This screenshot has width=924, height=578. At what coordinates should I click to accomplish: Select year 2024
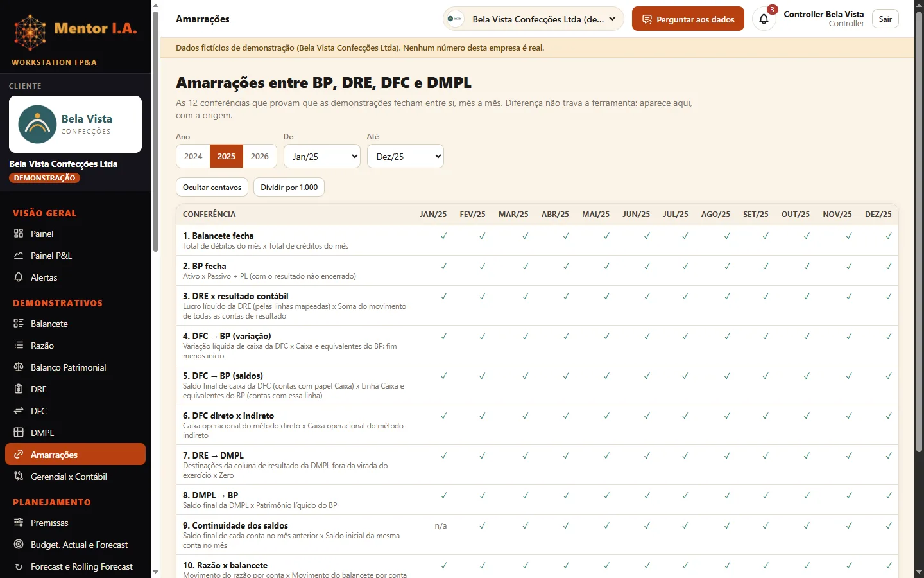(193, 156)
